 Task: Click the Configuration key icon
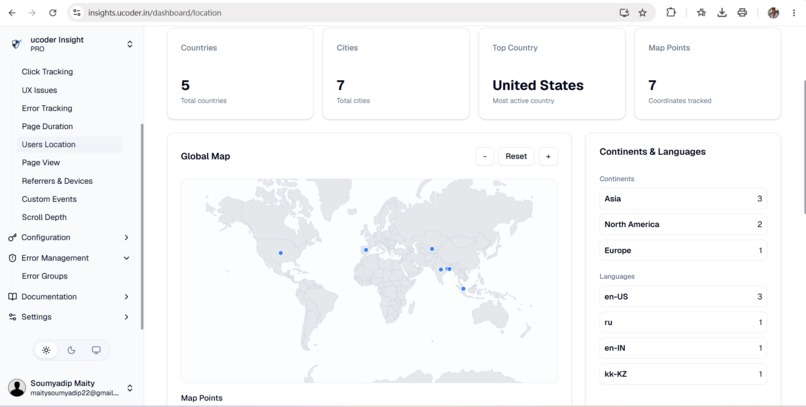click(12, 237)
